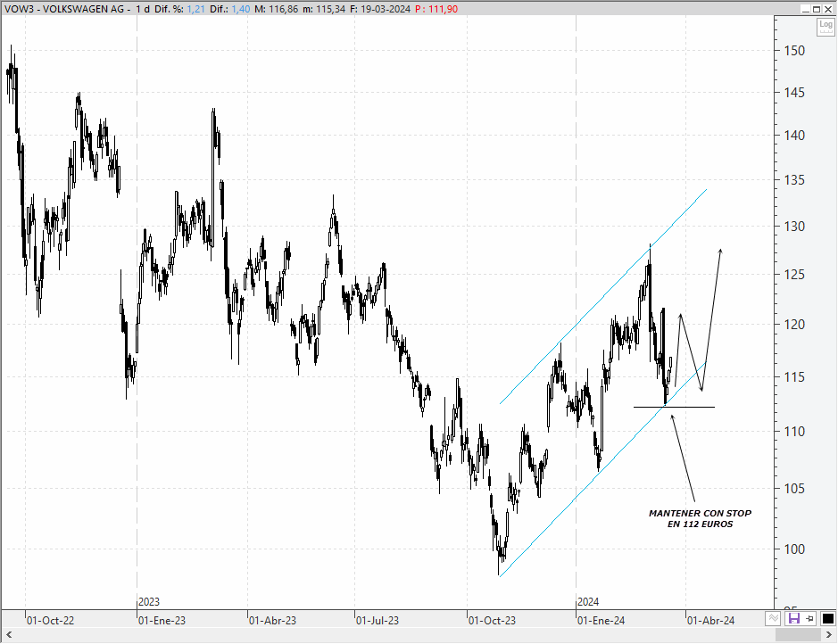Screen dimensions: 838x644
Task: Click the 120 price axis label
Action: click(x=794, y=325)
